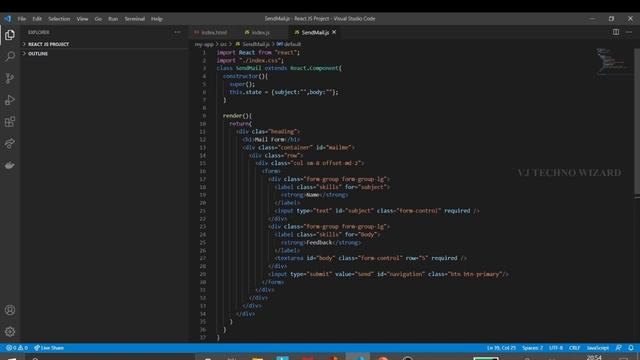Open the Docker whale icon view

click(10, 165)
